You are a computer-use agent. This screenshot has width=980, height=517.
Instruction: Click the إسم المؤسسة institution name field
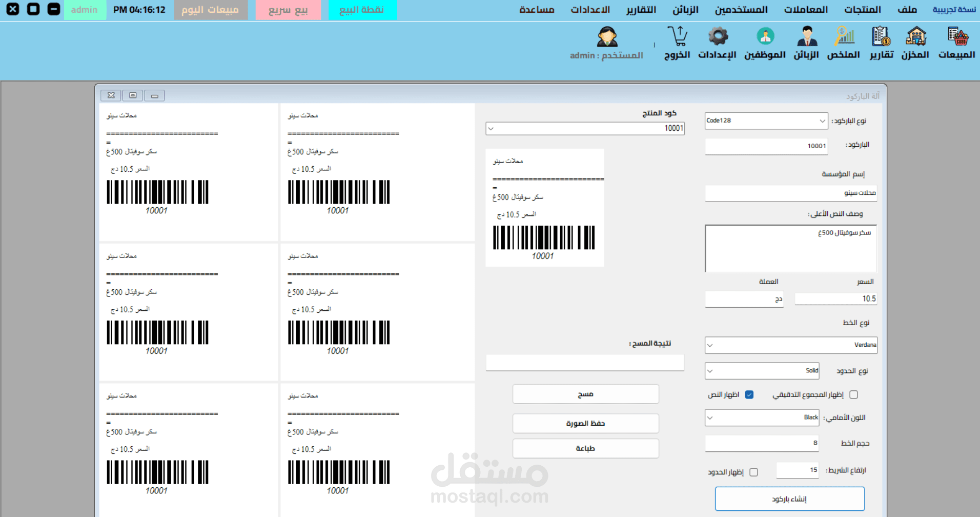point(791,193)
